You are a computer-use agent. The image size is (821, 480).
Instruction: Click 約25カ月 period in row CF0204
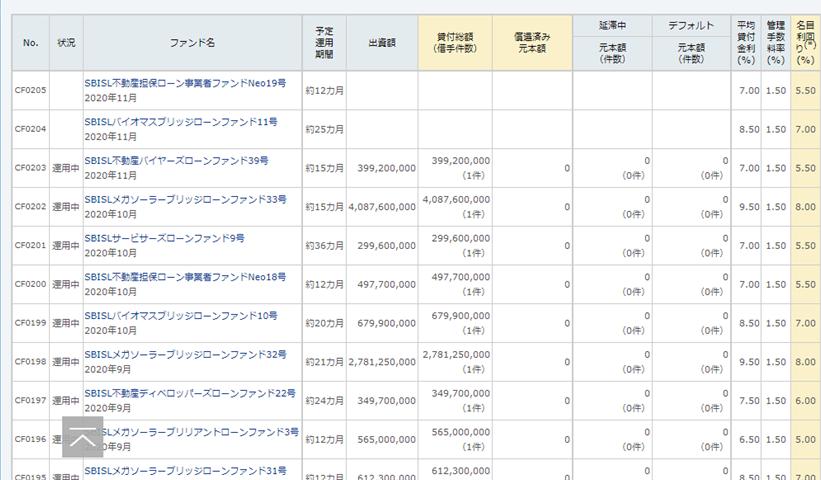pyautogui.click(x=325, y=129)
